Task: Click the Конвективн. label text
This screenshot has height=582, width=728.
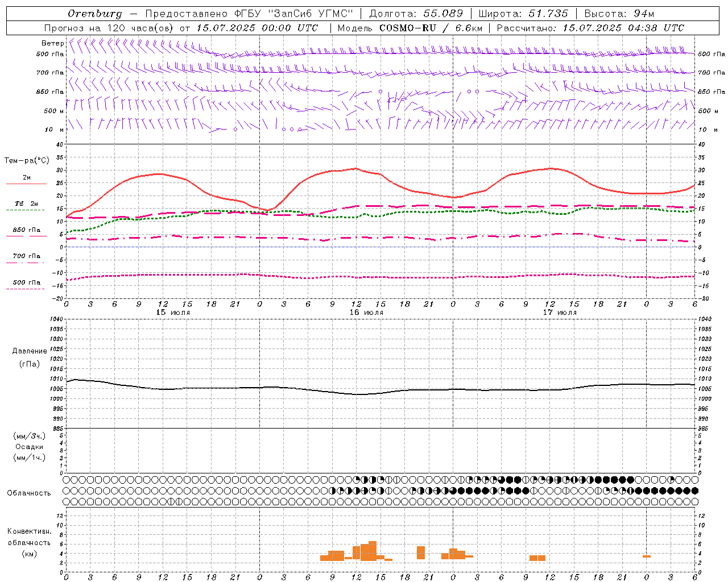Action: pyautogui.click(x=29, y=531)
